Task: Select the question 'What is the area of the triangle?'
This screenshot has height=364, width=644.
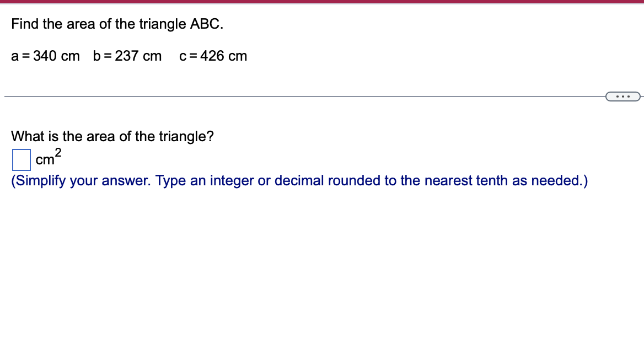Action: point(112,136)
